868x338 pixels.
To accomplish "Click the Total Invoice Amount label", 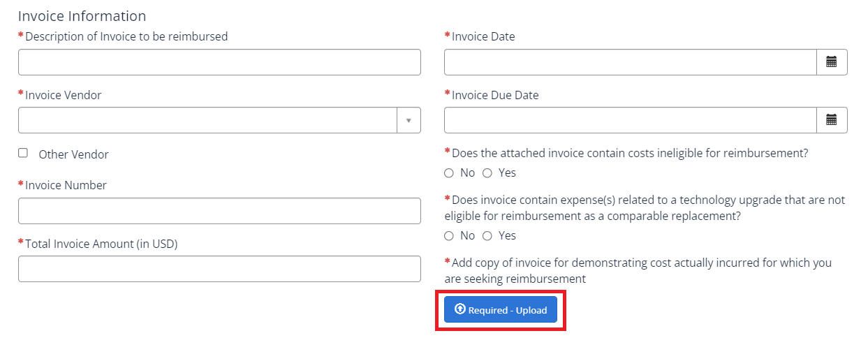I will [101, 244].
